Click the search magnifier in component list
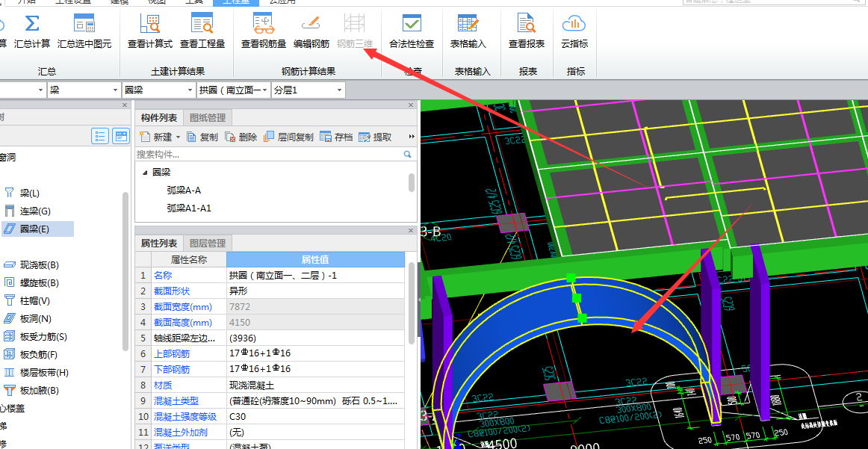This screenshot has height=449, width=868. tap(407, 155)
